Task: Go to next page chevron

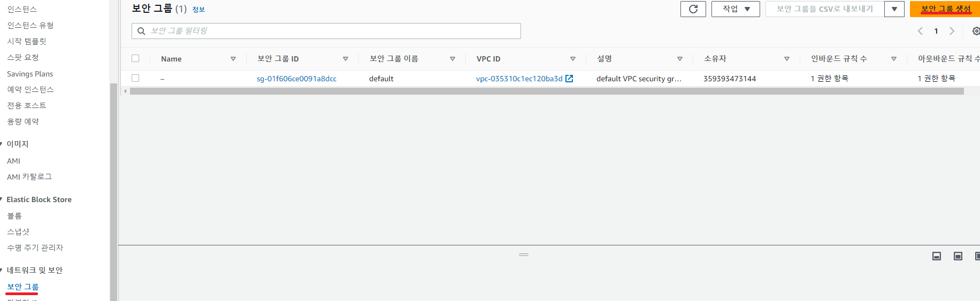Action: (x=952, y=31)
